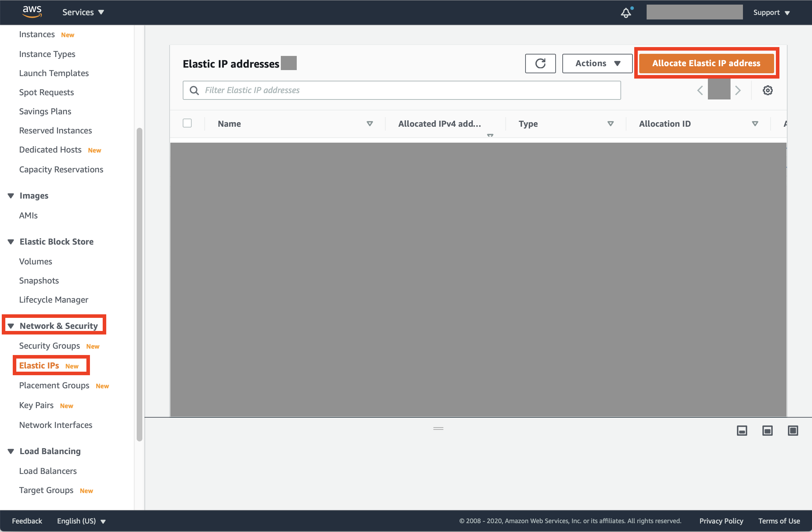The width and height of the screenshot is (812, 532).
Task: Open Load Balancers in sidebar
Action: (48, 471)
